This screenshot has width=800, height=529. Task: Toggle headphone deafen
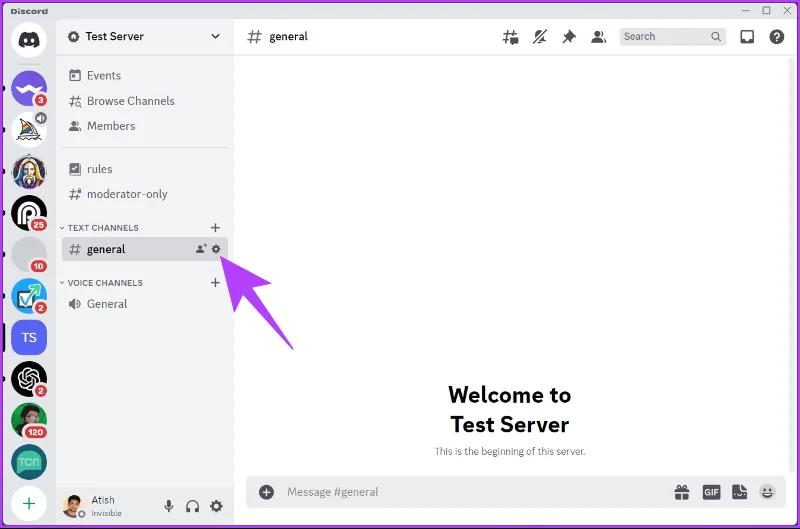[192, 506]
